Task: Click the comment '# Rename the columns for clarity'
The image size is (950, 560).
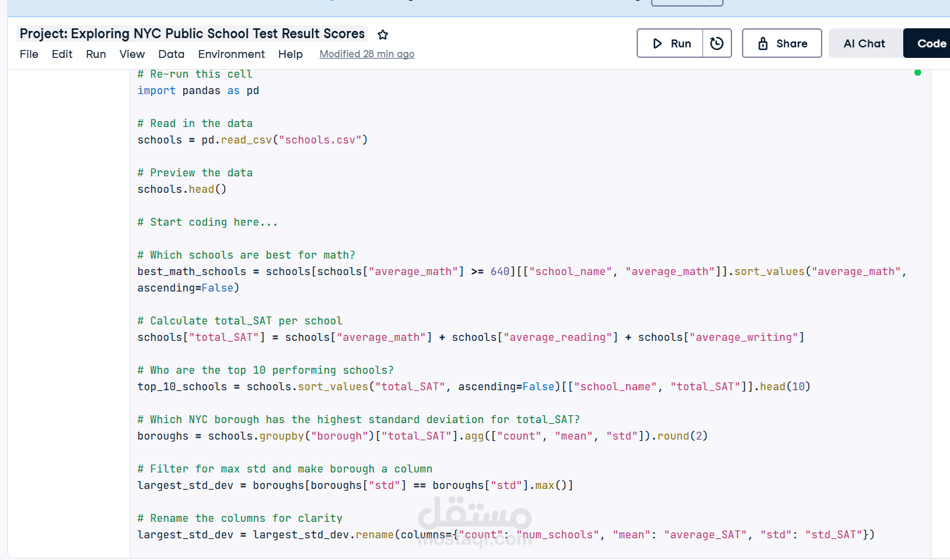Action: (240, 518)
